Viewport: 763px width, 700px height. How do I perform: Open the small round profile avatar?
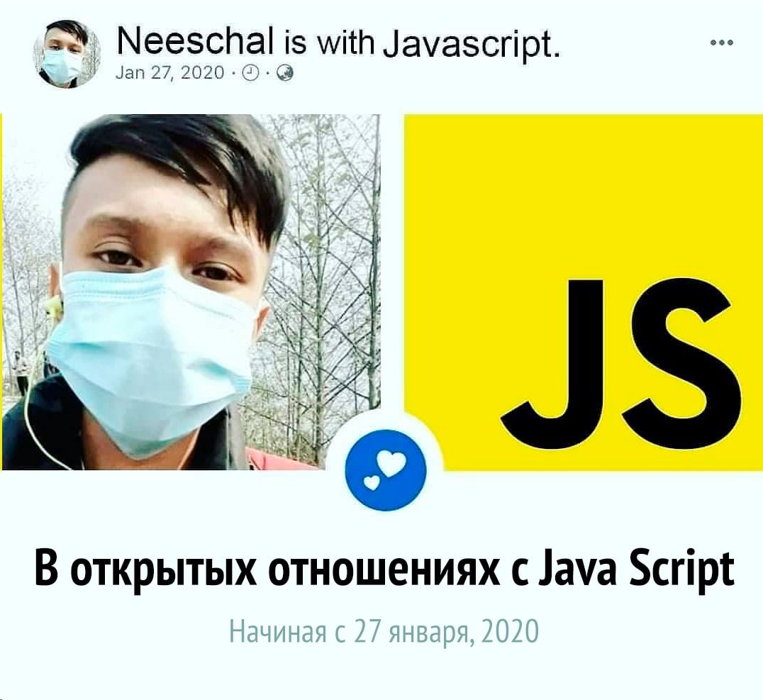(x=66, y=54)
